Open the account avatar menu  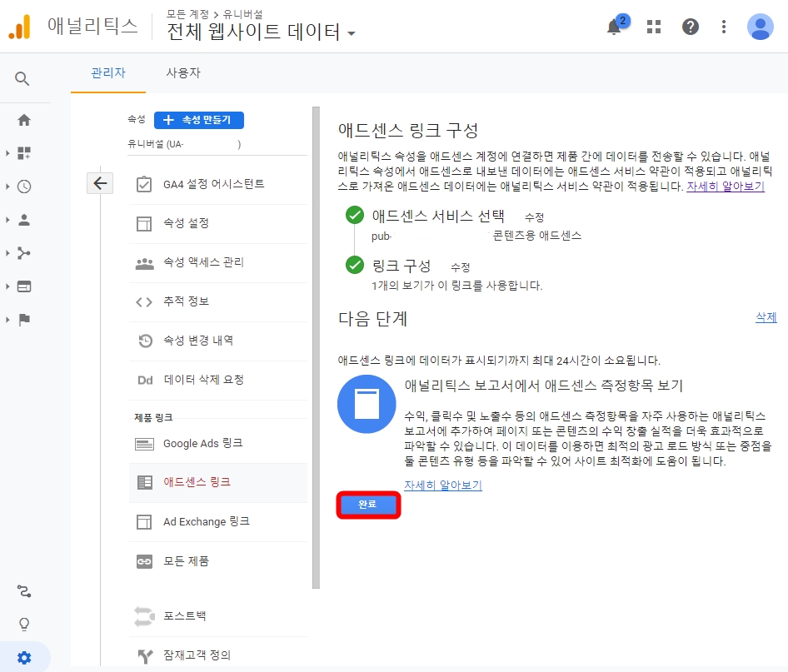760,26
